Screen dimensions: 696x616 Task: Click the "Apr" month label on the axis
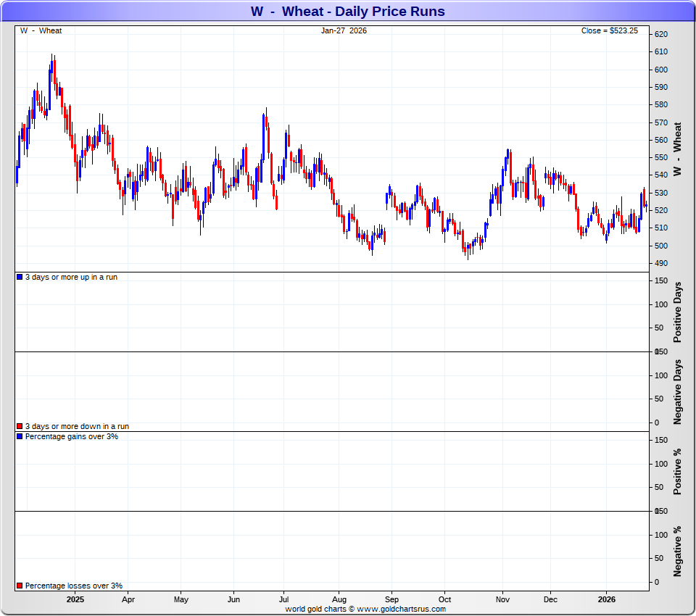pyautogui.click(x=128, y=600)
